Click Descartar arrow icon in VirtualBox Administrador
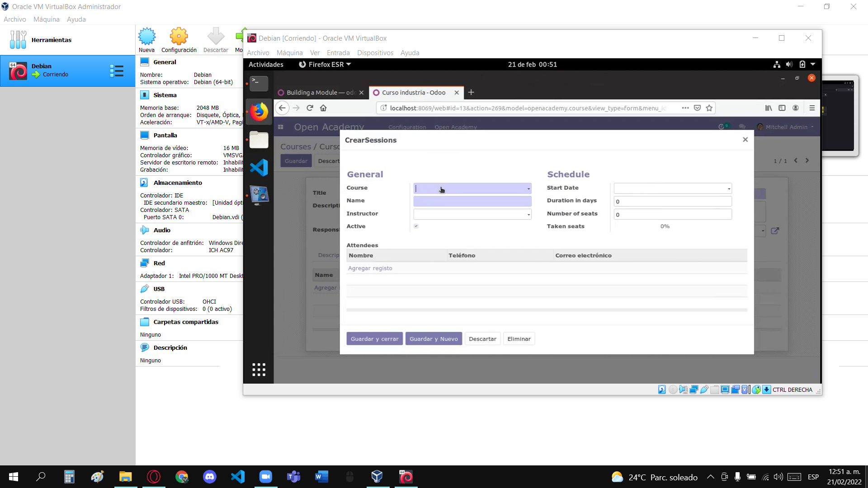Viewport: 868px width, 488px height. click(216, 40)
